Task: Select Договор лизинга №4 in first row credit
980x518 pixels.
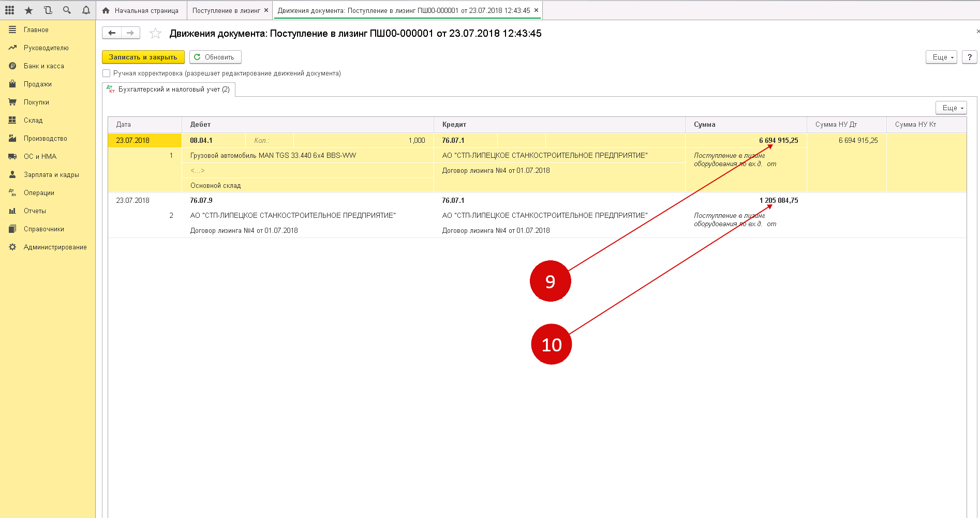Action: coord(560,170)
